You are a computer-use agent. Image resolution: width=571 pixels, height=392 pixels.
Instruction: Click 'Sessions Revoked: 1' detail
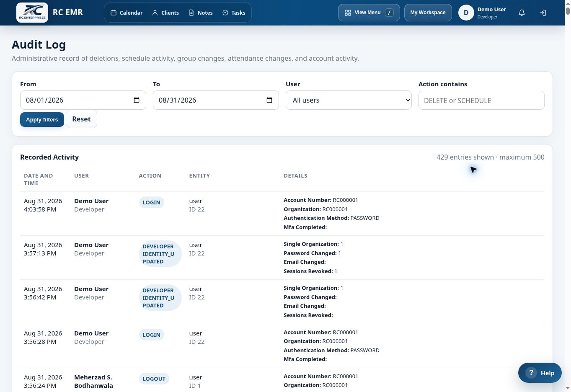(310, 271)
